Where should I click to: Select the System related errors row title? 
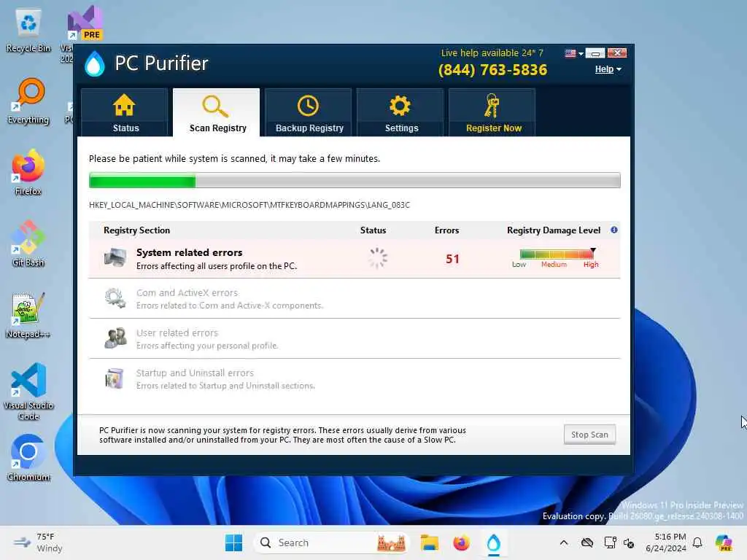tap(189, 252)
